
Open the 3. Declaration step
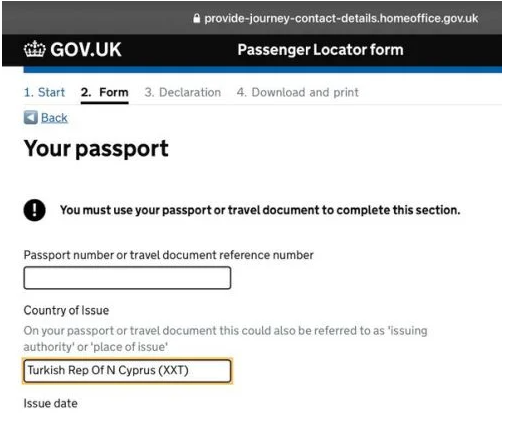coord(183,92)
